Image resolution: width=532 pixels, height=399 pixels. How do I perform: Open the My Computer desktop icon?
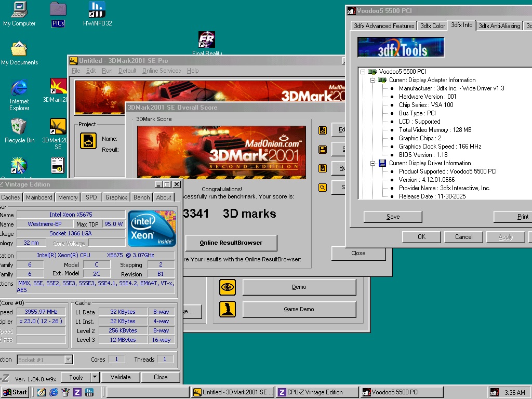click(x=19, y=14)
